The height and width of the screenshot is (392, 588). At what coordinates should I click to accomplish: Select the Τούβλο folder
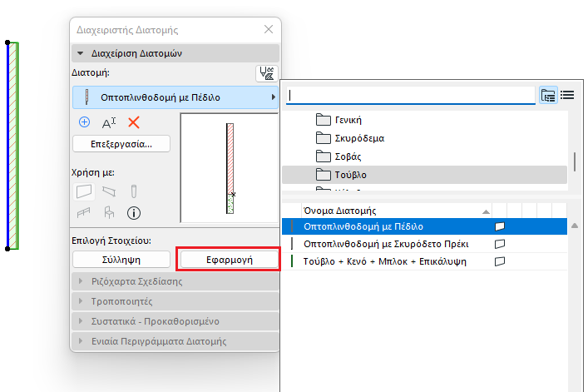424,175
